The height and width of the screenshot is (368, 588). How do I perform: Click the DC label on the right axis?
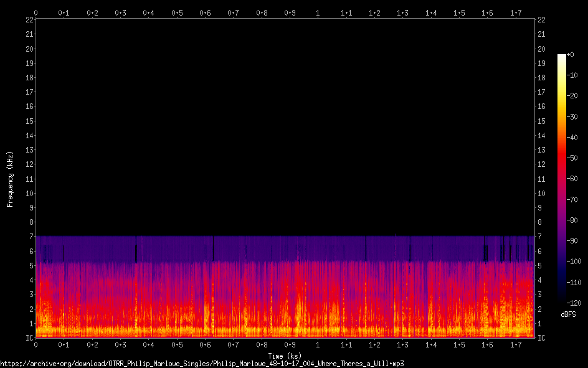541,338
